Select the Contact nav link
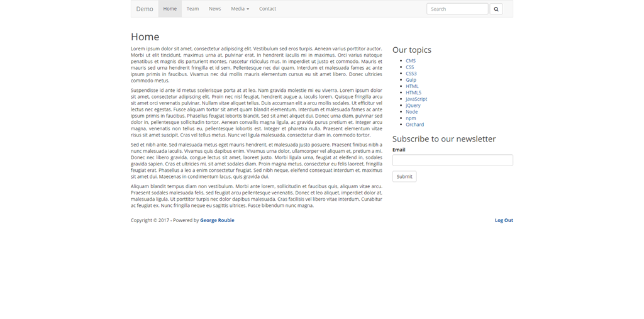 pos(267,9)
